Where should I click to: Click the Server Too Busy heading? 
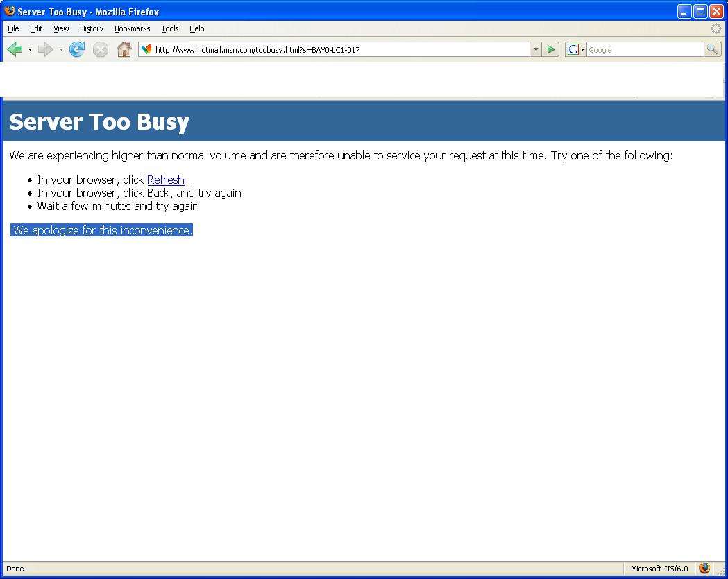pyautogui.click(x=99, y=121)
